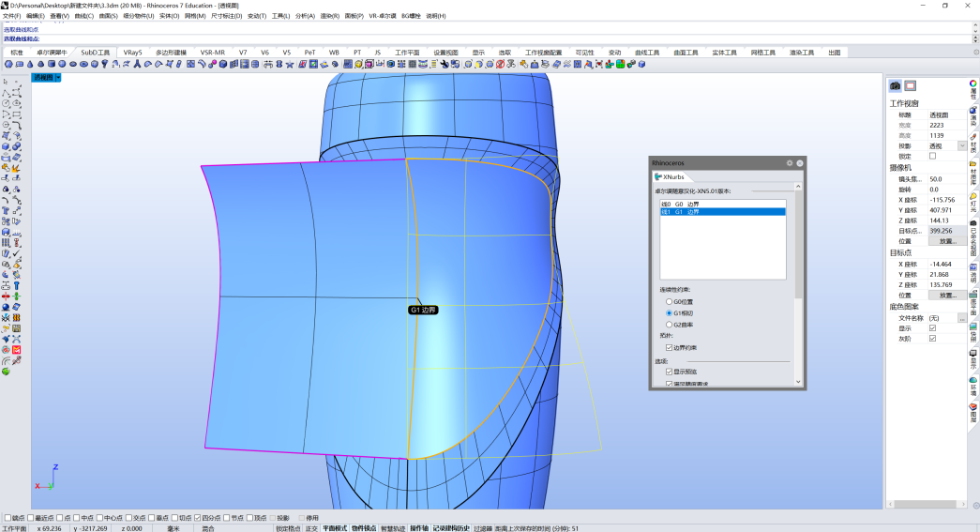
Task: Toggle the 锁定 checkbox in 工作视窗 panel
Action: click(932, 156)
